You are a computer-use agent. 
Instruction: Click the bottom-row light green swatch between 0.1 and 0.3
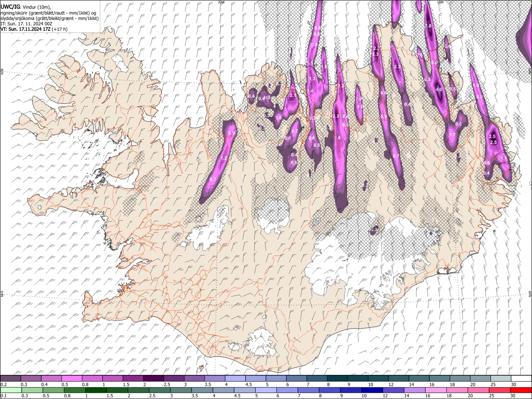coord(11,390)
